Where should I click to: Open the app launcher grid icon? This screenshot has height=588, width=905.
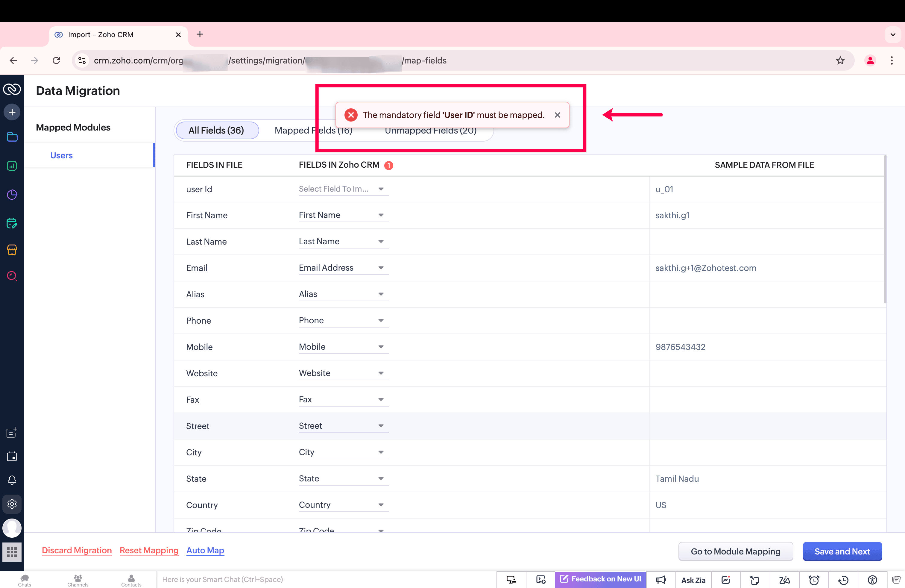click(12, 551)
